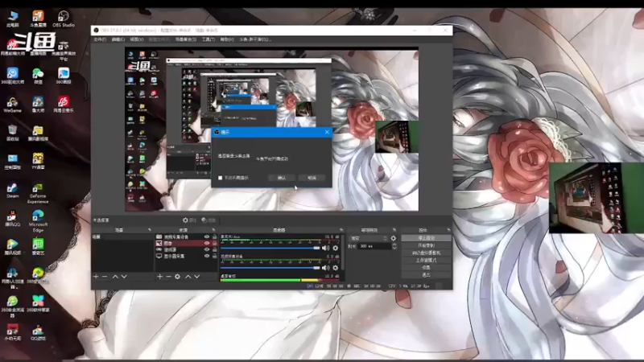
Task: Mute the first audio mixer channel
Action: point(326,248)
